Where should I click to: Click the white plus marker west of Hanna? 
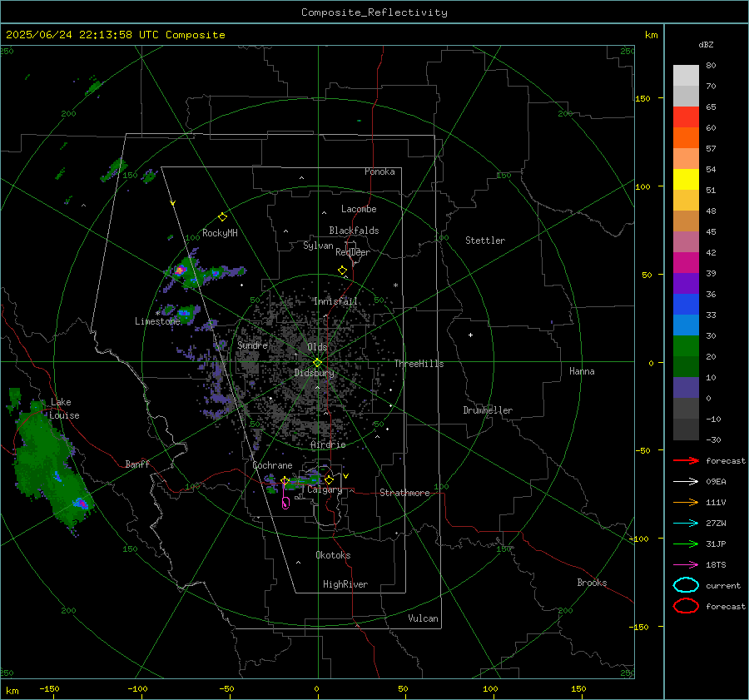coord(470,335)
